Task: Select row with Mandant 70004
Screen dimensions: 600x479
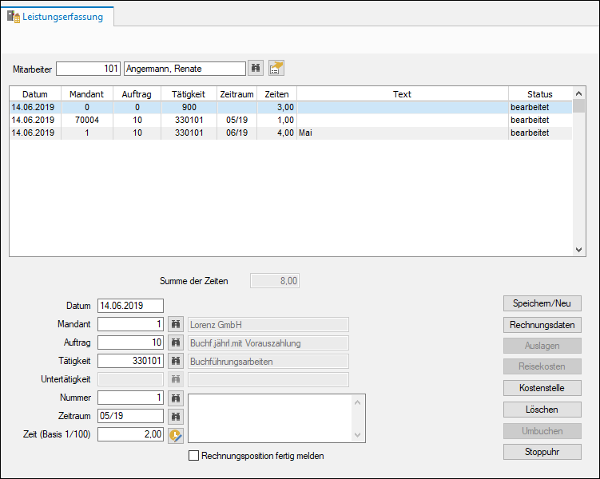Action: pyautogui.click(x=291, y=120)
